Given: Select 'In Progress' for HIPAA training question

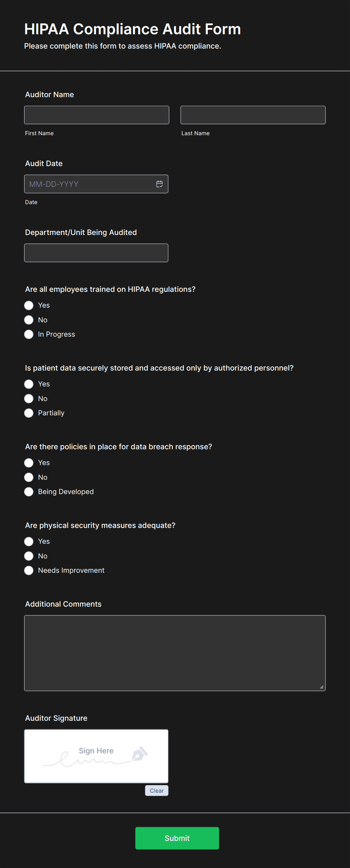Looking at the screenshot, I should click(x=29, y=334).
